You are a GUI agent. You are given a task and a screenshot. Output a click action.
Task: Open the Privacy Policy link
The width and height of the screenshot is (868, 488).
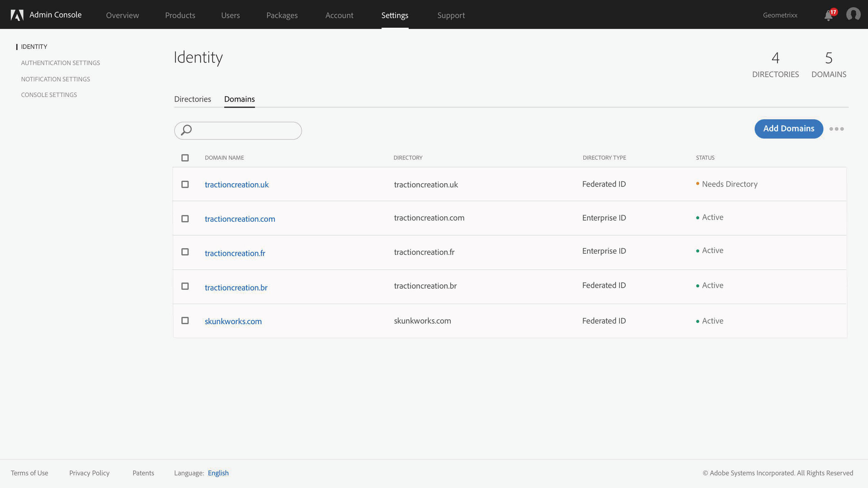pyautogui.click(x=89, y=473)
